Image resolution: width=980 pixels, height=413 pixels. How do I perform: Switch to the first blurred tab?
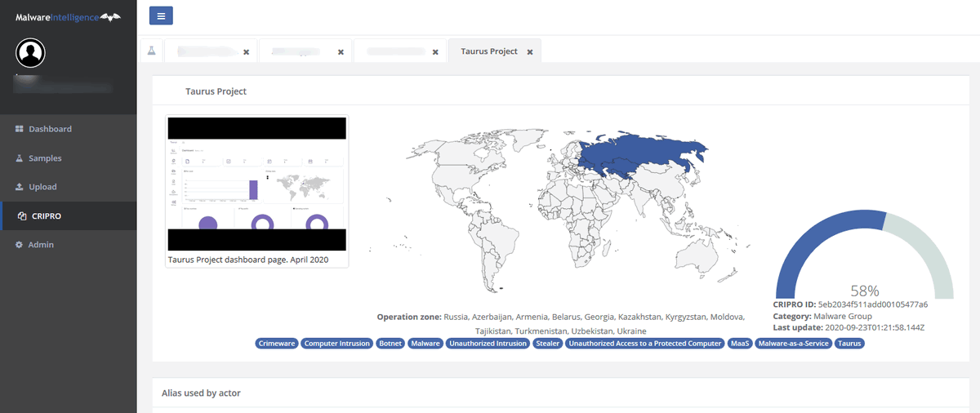[x=211, y=51]
